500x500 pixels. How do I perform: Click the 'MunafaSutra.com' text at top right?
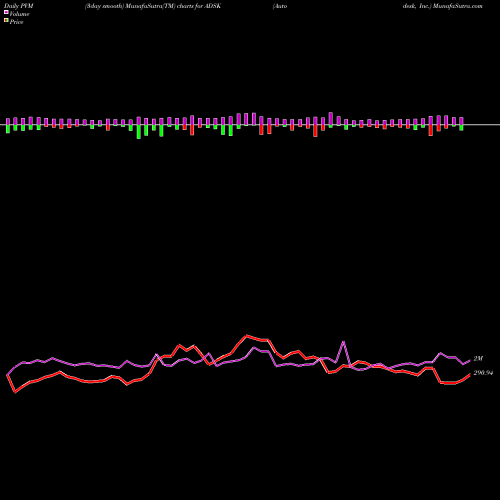(x=457, y=6)
